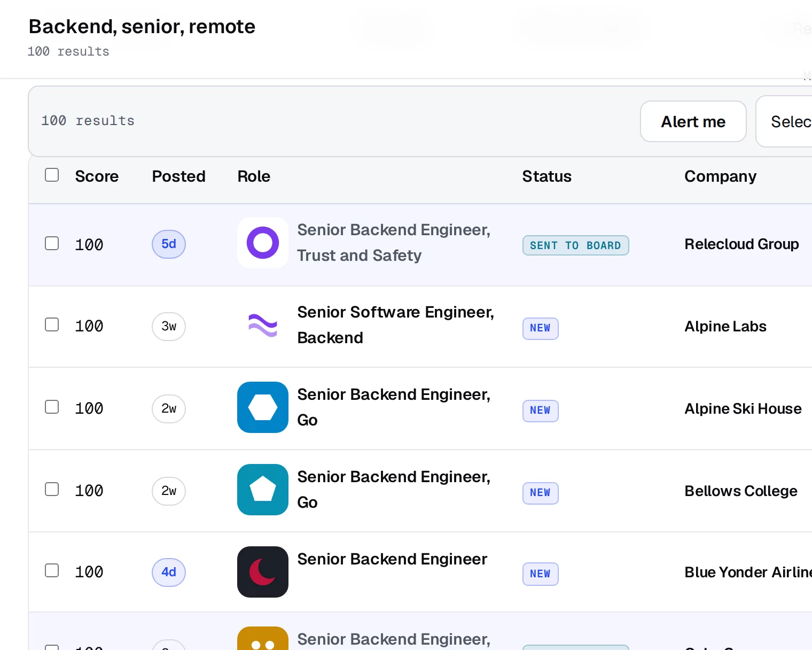Toggle the select-all checkbox in table header
The image size is (812, 650).
point(52,175)
